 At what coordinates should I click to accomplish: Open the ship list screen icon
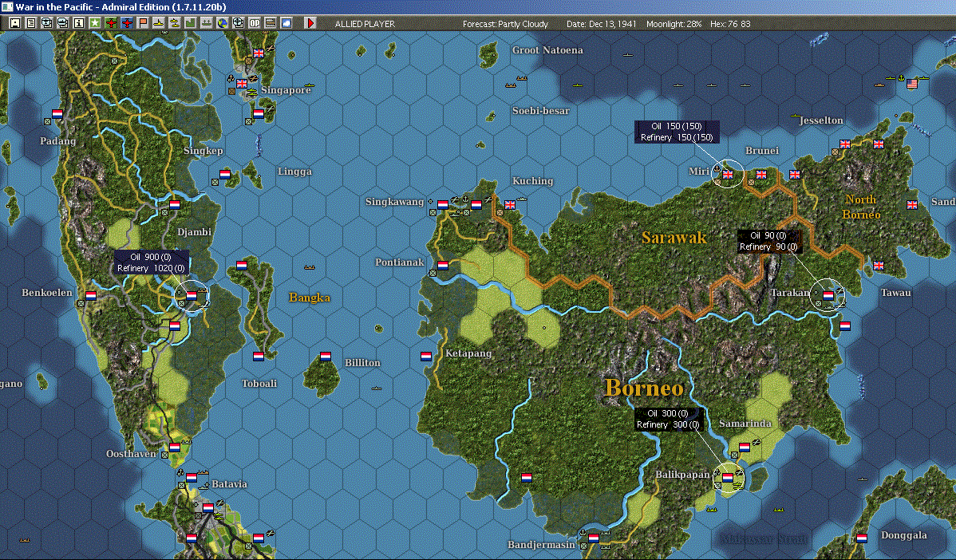click(62, 23)
